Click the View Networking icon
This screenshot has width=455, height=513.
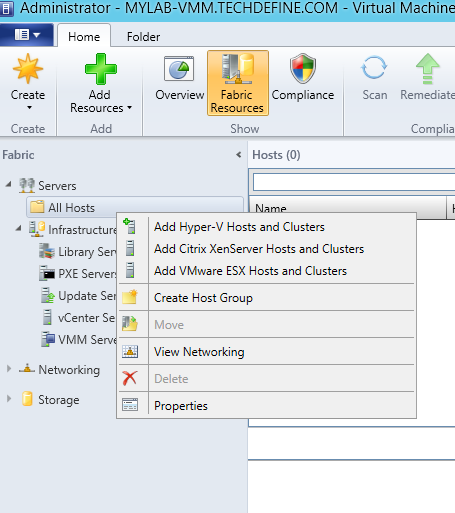tap(130, 351)
